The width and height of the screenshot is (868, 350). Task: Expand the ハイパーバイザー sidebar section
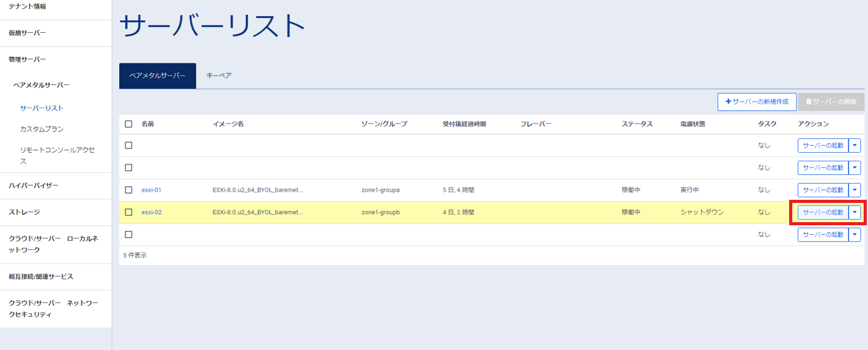pyautogui.click(x=34, y=186)
